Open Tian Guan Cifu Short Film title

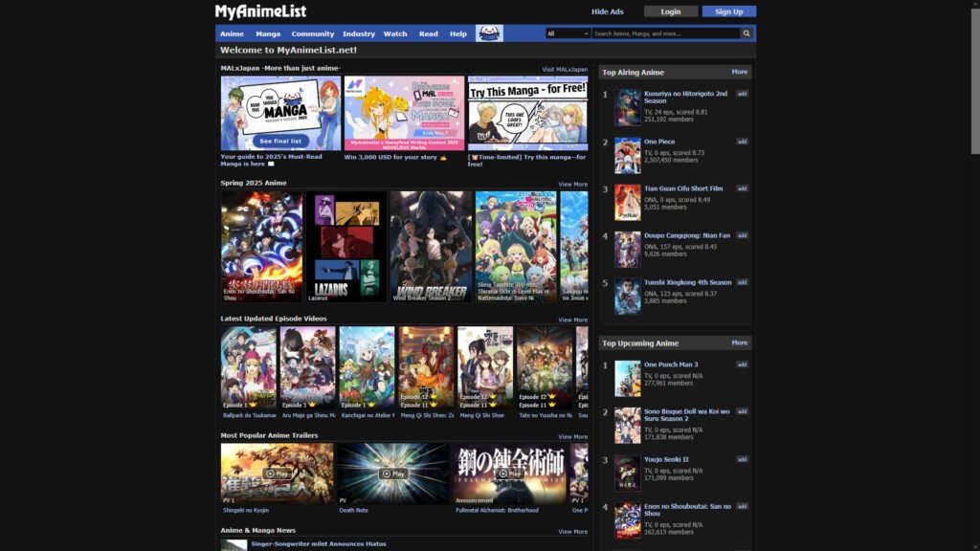click(x=683, y=188)
